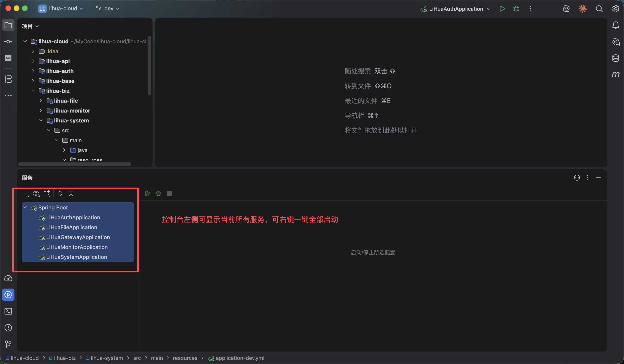Viewport: 624px width, 364px height.
Task: Open the AI assistant spiral icon
Action: click(566, 9)
